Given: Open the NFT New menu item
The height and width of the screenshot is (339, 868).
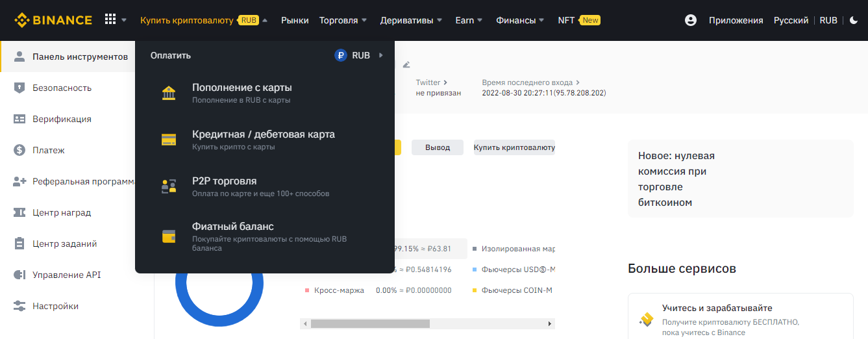Looking at the screenshot, I should point(579,20).
